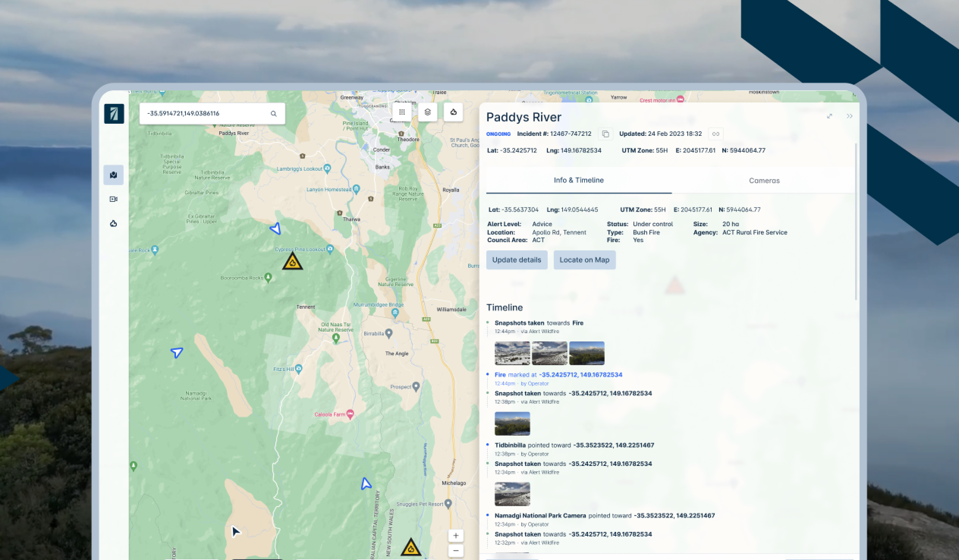The image size is (959, 560).
Task: Click the fire toolbar button on map
Action: (x=453, y=112)
